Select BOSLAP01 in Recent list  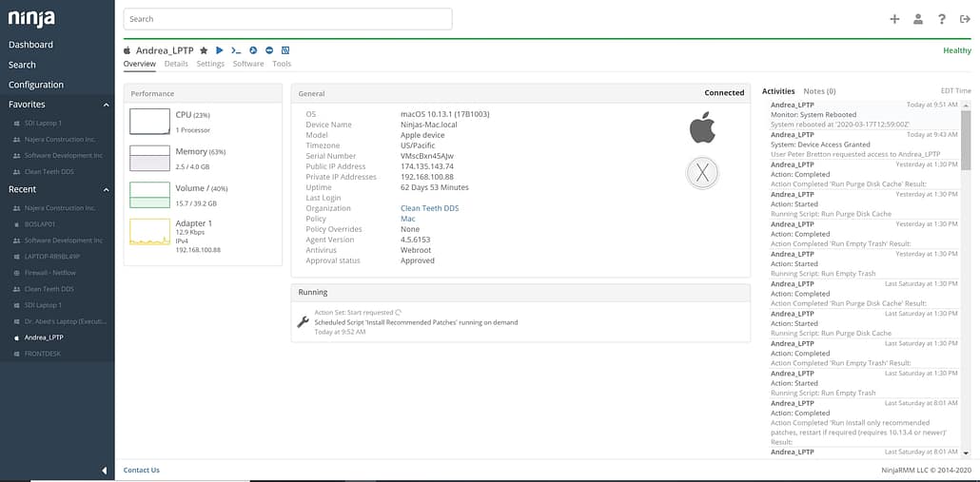click(x=41, y=224)
